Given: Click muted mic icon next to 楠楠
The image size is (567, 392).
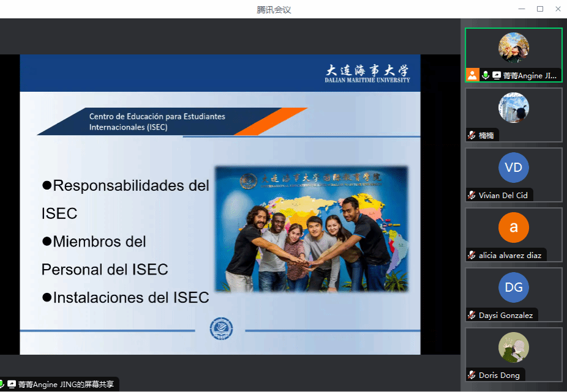Looking at the screenshot, I should point(472,135).
